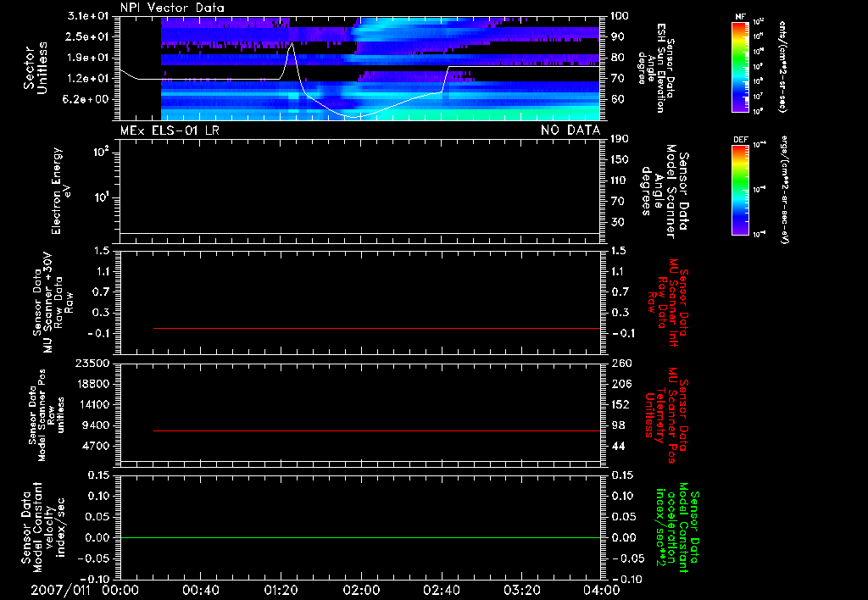Click the 'NO DATA' label
868x600 pixels.
[570, 131]
